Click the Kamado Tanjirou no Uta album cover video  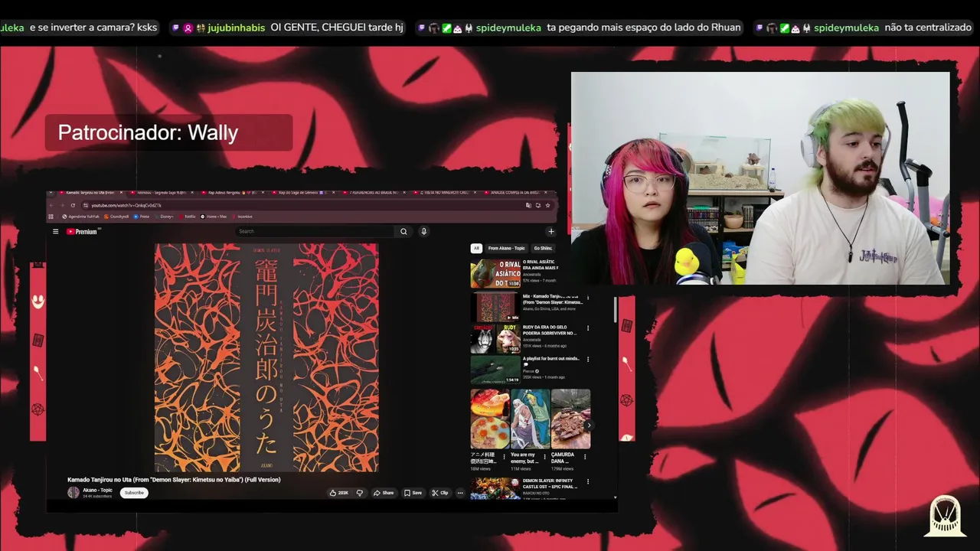266,357
